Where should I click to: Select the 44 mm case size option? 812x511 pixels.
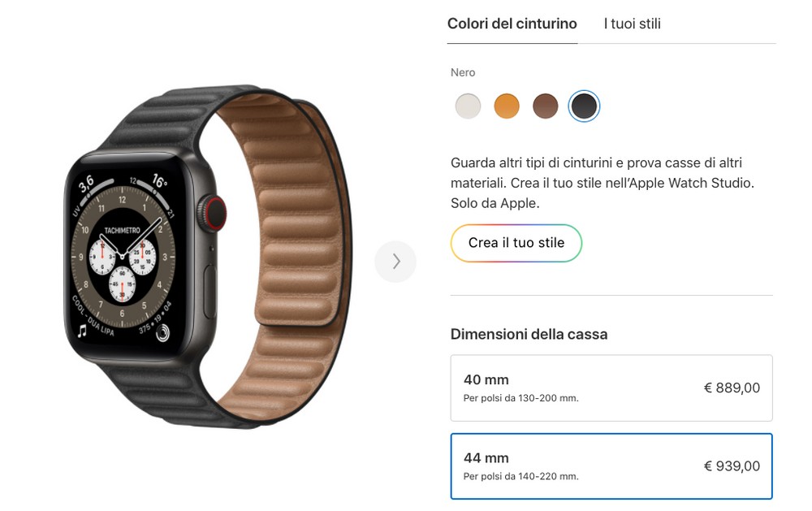[611, 466]
